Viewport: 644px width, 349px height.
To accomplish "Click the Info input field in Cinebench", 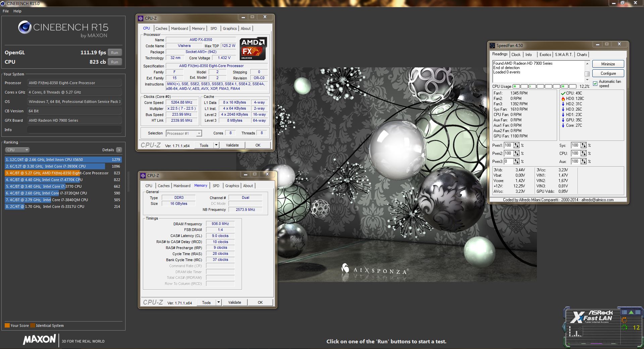I will pos(75,130).
